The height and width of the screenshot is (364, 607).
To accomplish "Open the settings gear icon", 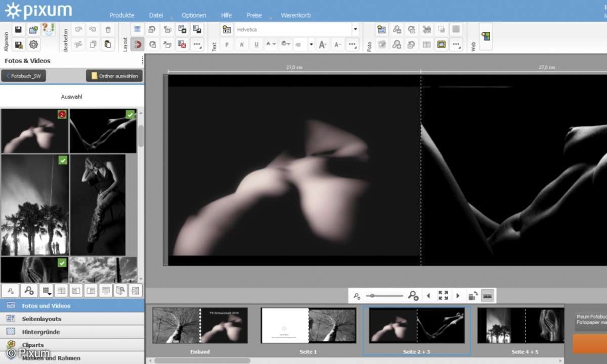I will click(x=33, y=44).
